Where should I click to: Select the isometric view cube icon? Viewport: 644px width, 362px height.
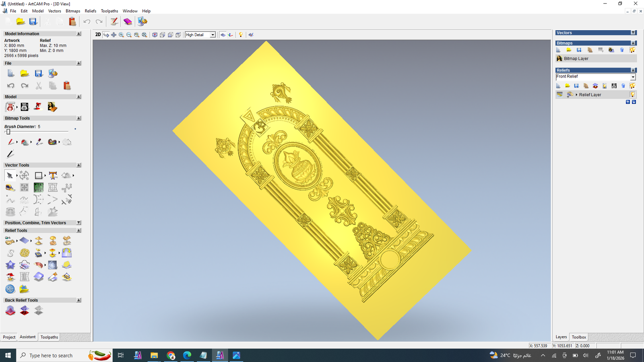(x=155, y=35)
